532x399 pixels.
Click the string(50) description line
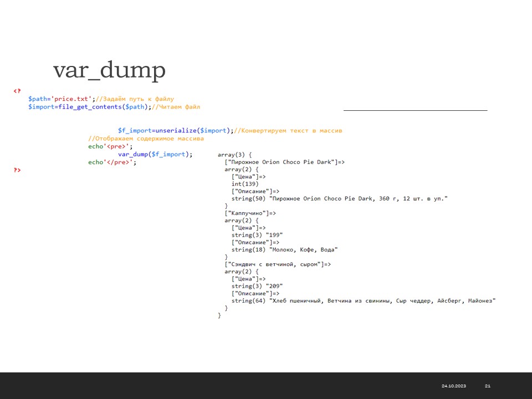coord(339,198)
